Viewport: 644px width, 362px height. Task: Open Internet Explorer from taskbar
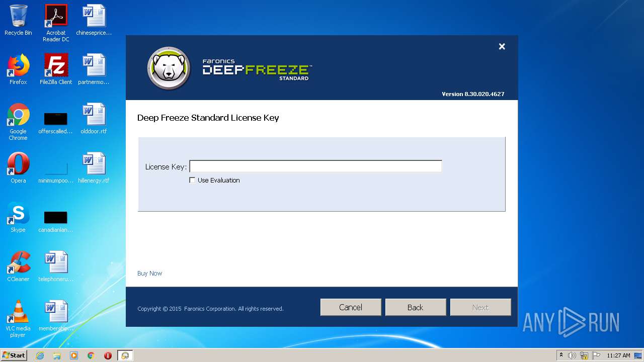pos(40,355)
